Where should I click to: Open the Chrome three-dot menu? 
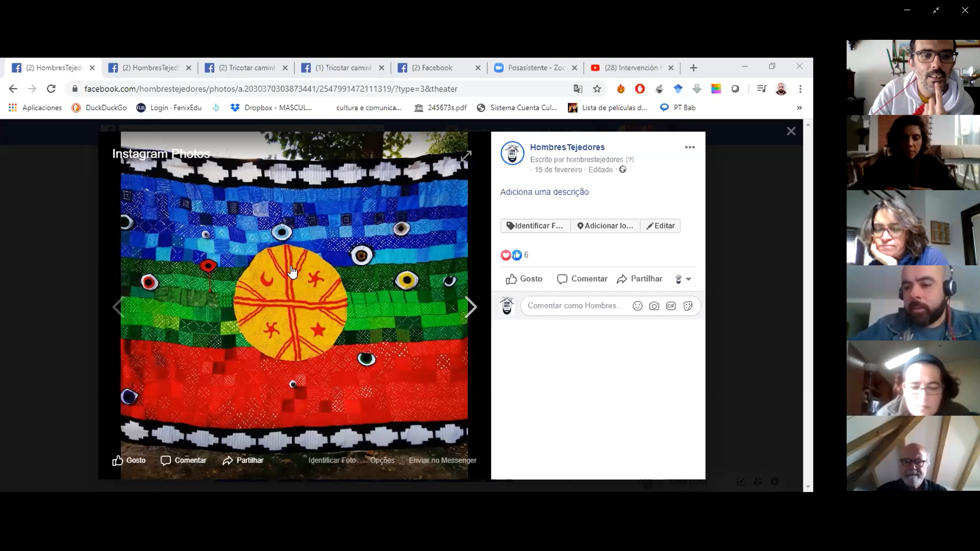pyautogui.click(x=800, y=89)
